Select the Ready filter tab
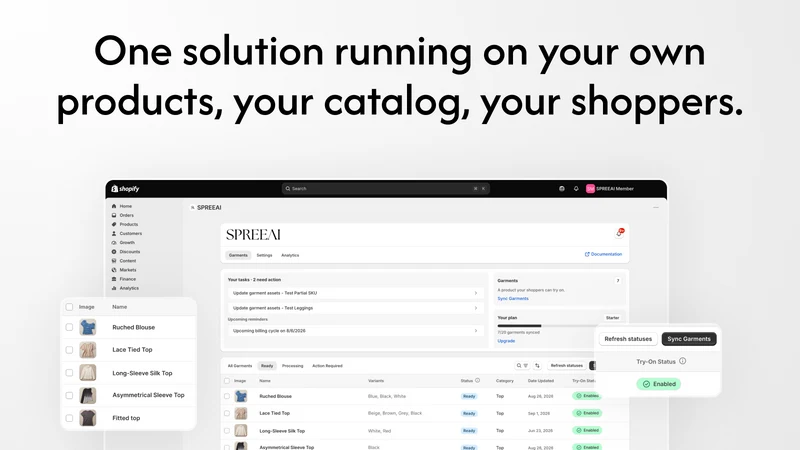The image size is (800, 450). coord(267,366)
